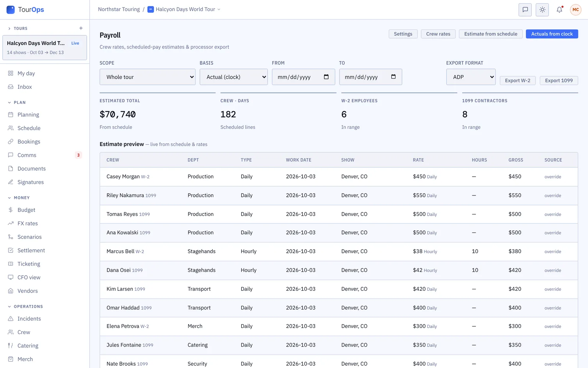Screen dimensions: 588x368
Task: Open Incidents under Operations
Action: [x=45, y=319]
